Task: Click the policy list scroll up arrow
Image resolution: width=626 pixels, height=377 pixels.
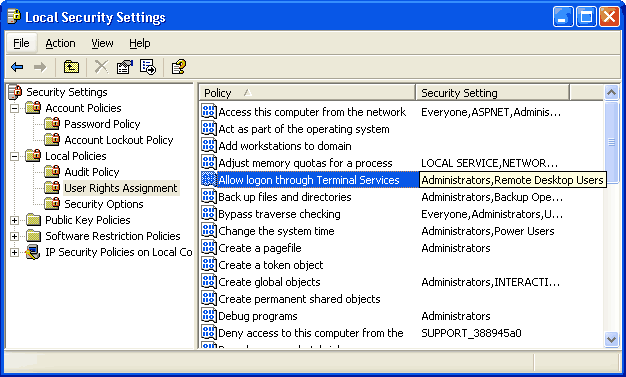Action: click(612, 92)
